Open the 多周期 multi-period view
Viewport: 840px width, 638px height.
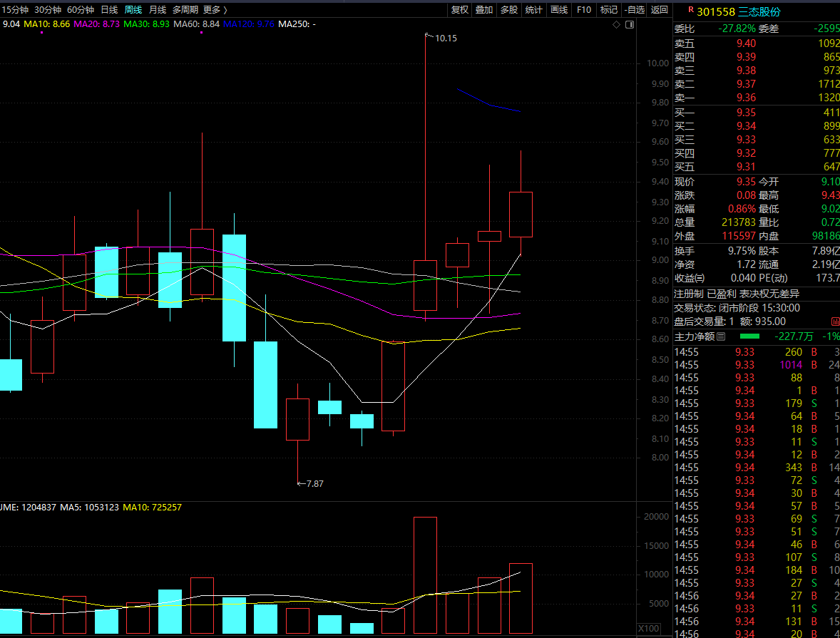185,10
